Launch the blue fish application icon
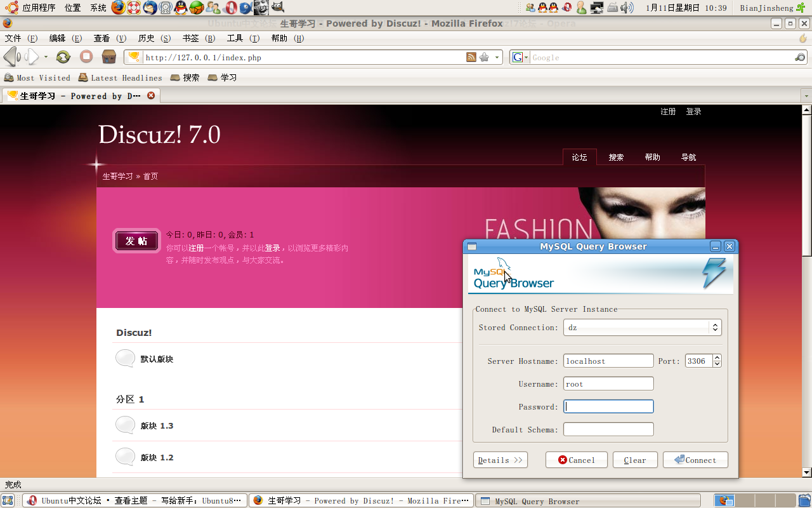This screenshot has width=812, height=508. coord(246,8)
